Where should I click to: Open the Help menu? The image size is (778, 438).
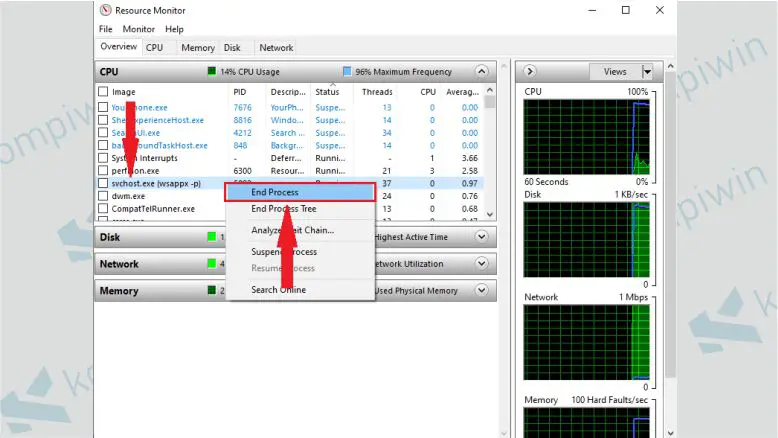click(174, 29)
